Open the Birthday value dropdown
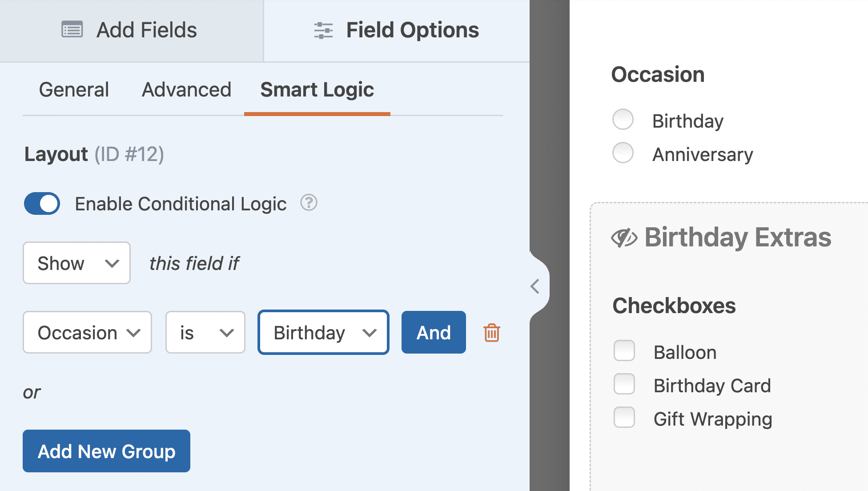Image resolution: width=868 pixels, height=491 pixels. pyautogui.click(x=323, y=332)
